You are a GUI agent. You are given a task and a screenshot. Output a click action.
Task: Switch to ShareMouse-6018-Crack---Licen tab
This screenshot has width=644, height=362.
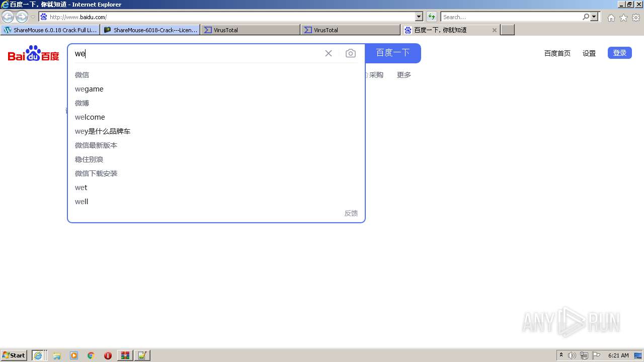coord(150,30)
